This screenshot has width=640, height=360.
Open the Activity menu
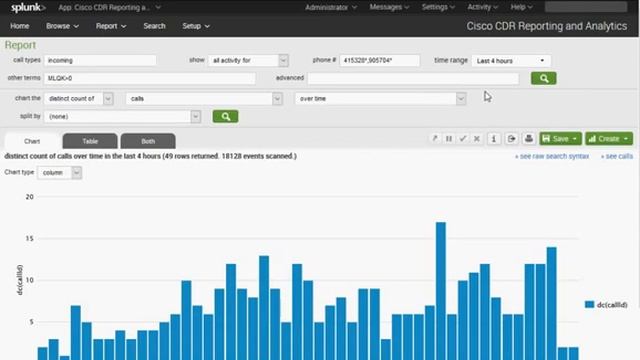[483, 7]
